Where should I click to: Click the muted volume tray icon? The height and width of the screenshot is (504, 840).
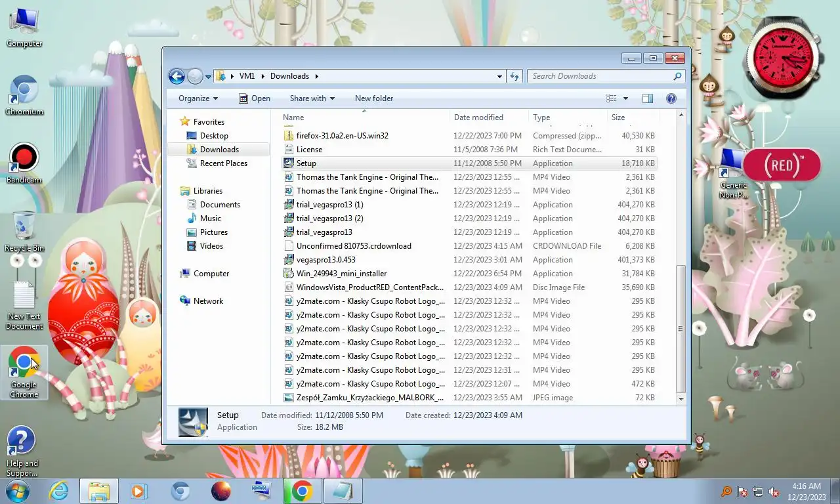click(x=774, y=492)
